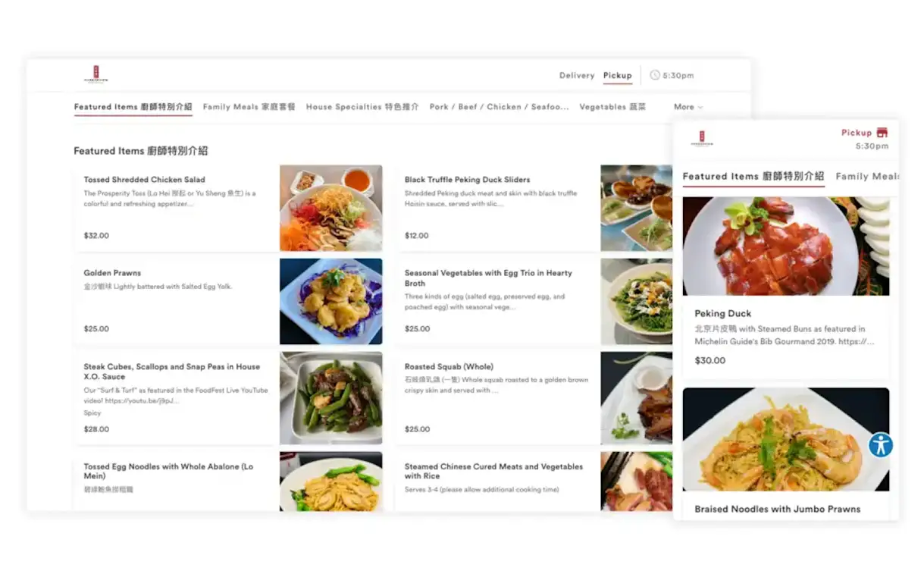Click the Peking Duck photo in mobile view
The width and height of the screenshot is (924, 571).
[x=785, y=246]
